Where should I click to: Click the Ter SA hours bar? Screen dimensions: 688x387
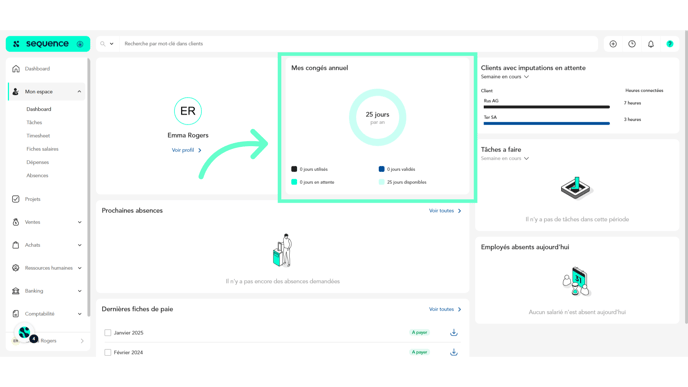pyautogui.click(x=547, y=123)
